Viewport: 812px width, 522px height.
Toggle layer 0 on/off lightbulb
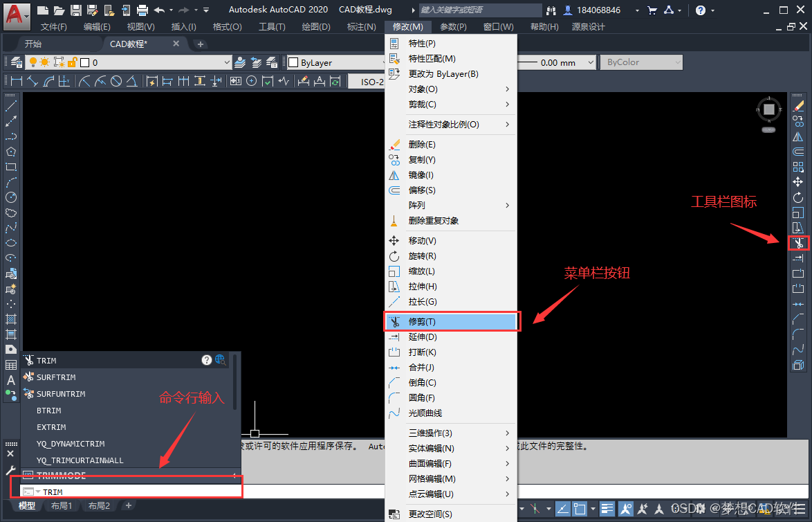tap(33, 62)
